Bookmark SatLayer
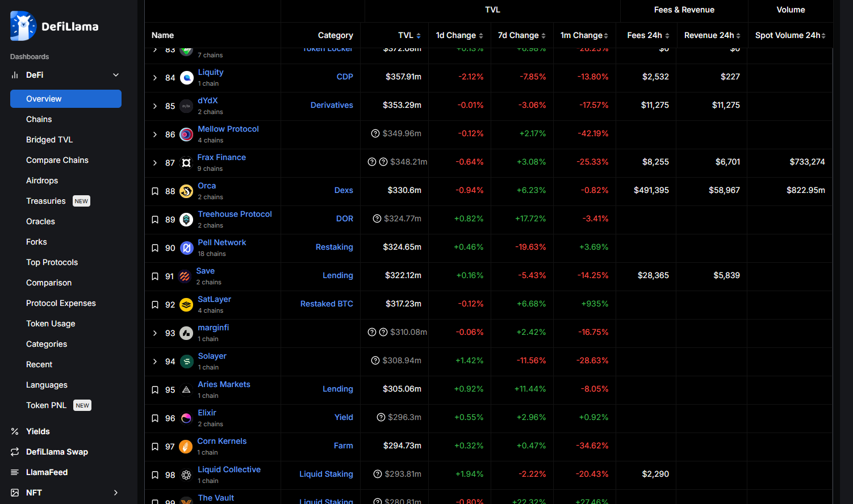Image resolution: width=853 pixels, height=504 pixels. 155,305
